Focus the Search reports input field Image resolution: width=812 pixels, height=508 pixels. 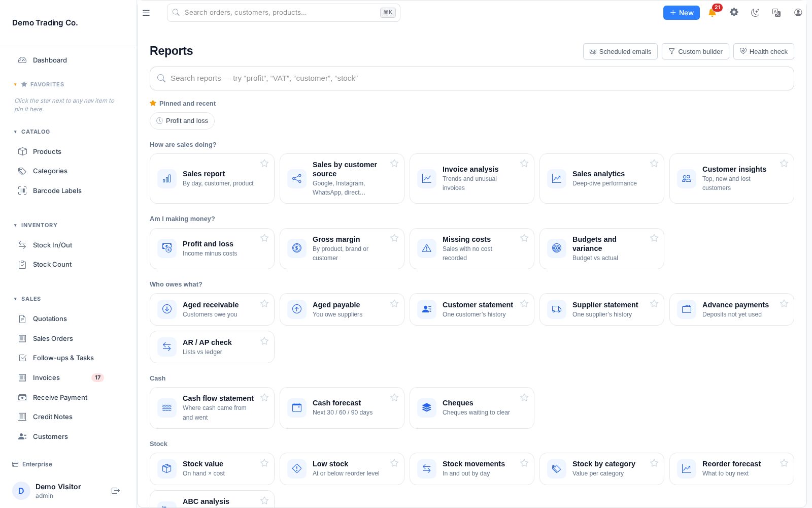tap(472, 78)
